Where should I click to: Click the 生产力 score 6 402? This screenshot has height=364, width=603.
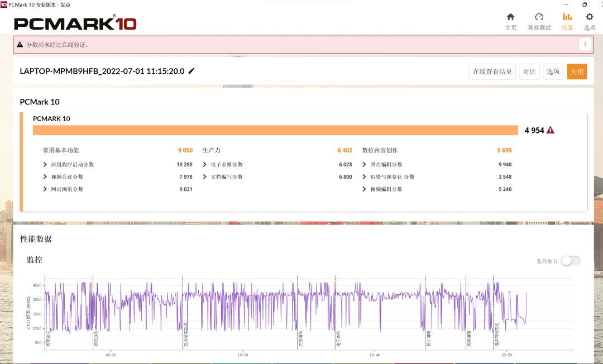pyautogui.click(x=344, y=150)
